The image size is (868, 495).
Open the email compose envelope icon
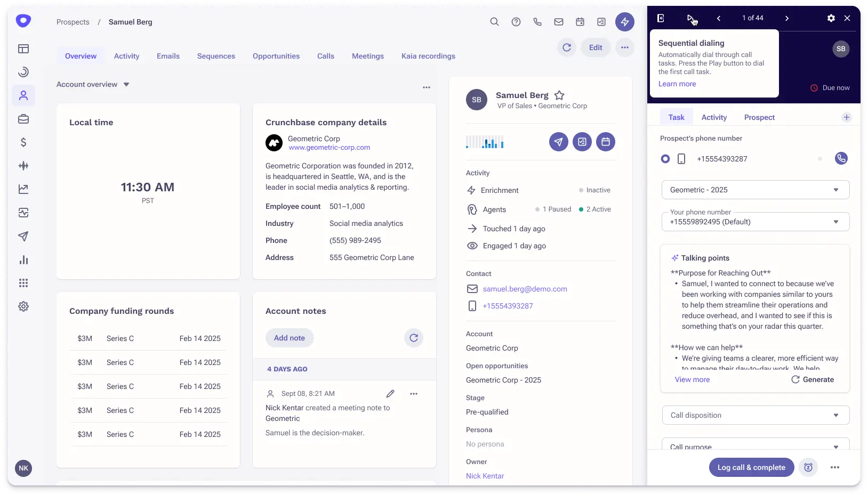coord(558,22)
